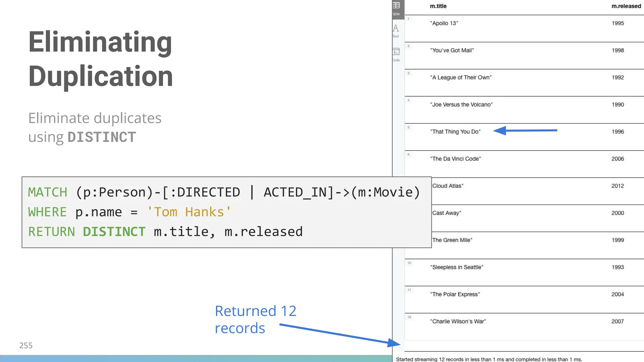Select release year 2004 value
The width and height of the screenshot is (644, 362).
618,294
